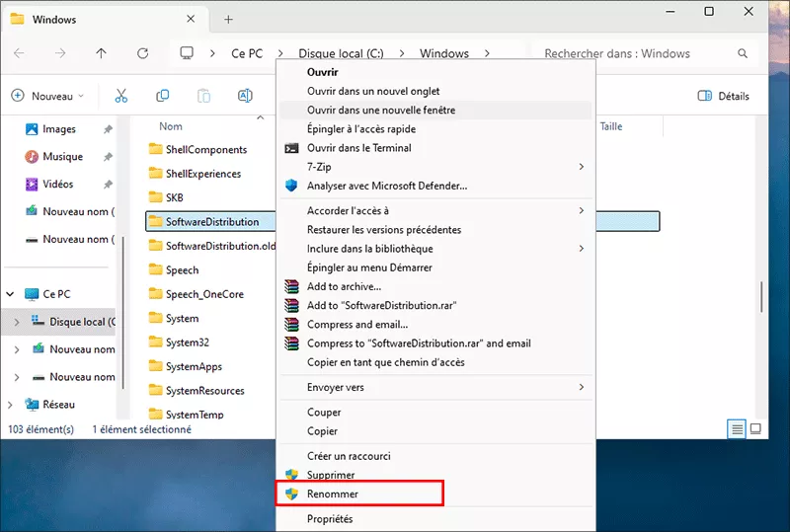Open the Nouveau dropdown menu
Viewport: 790px width, 532px height.
tap(47, 96)
